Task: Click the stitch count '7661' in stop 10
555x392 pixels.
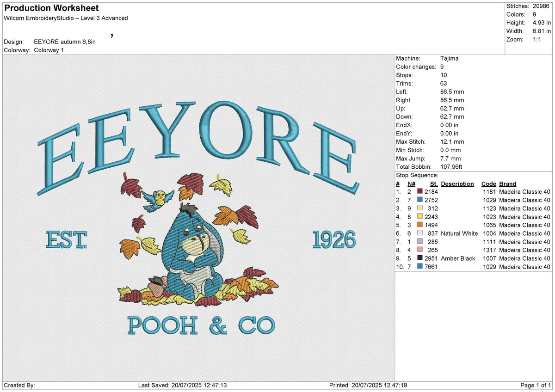Action: [431, 267]
